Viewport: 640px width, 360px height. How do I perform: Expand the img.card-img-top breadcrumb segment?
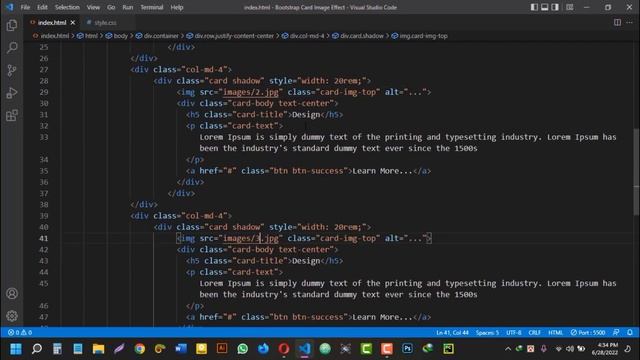pyautogui.click(x=423, y=36)
